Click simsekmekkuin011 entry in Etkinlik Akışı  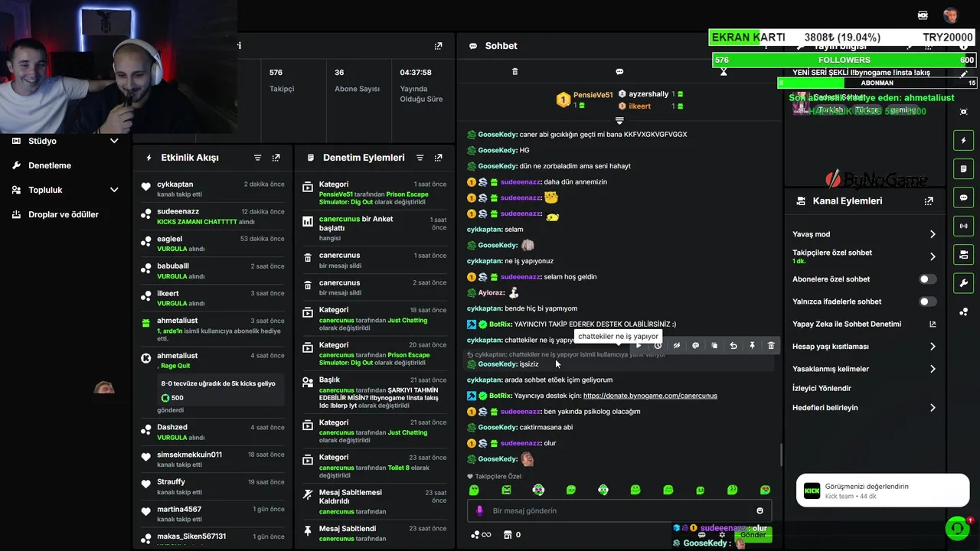[213, 459]
